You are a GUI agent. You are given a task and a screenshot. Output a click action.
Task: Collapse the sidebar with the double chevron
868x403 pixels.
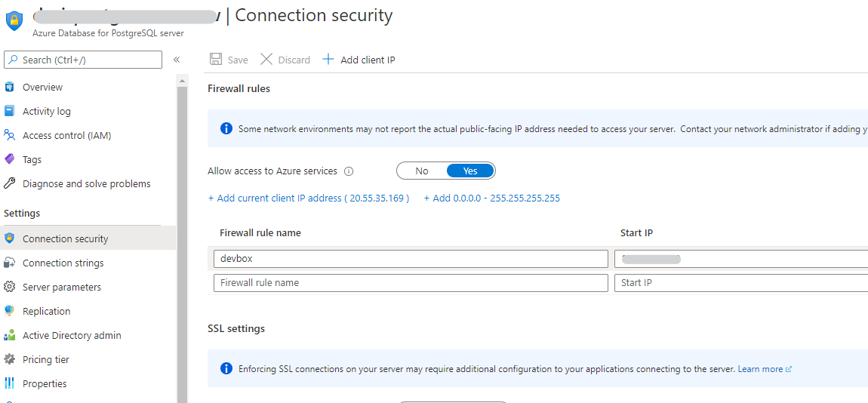[x=177, y=60]
